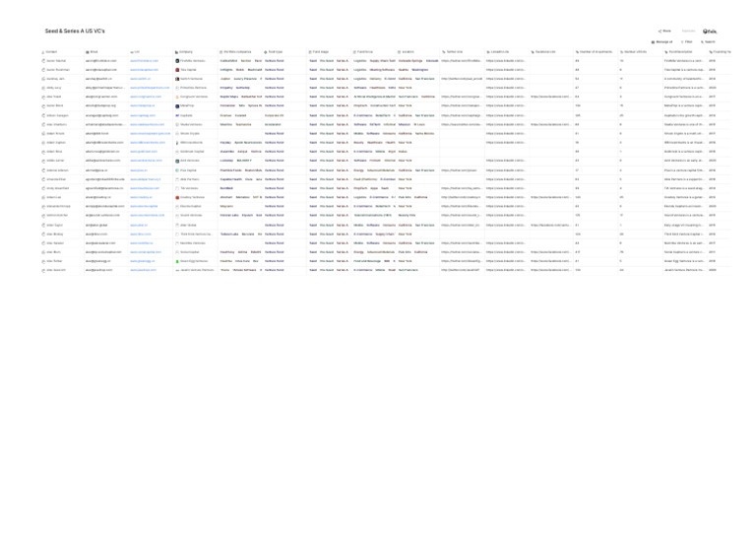756x535 pixels.
Task: Click the Javelin Venture Partners company cell
Action: click(x=195, y=270)
